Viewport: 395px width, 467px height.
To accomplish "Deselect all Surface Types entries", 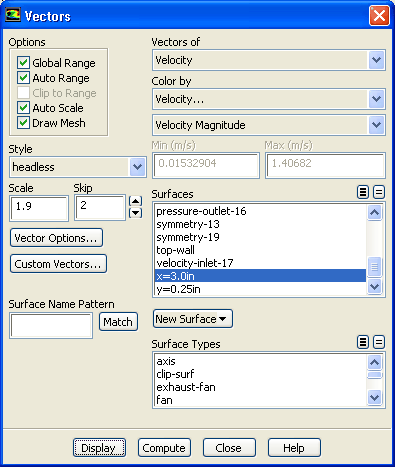I will (379, 342).
